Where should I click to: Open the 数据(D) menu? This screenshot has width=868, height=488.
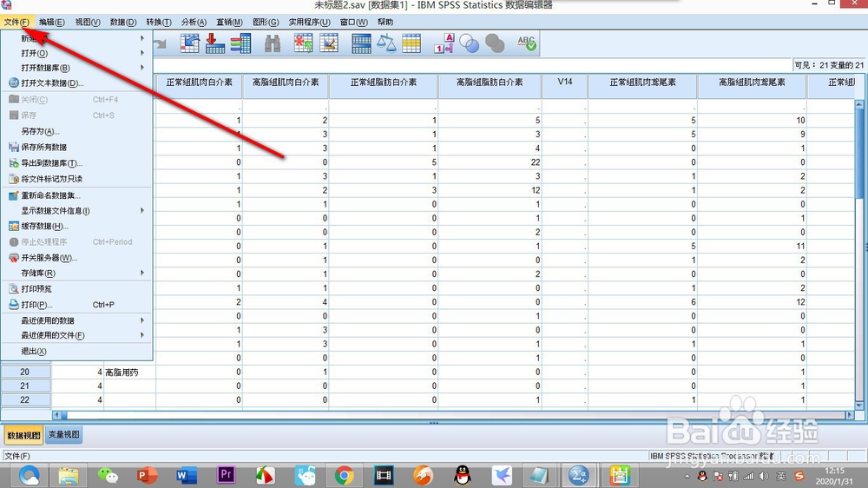[x=123, y=23]
